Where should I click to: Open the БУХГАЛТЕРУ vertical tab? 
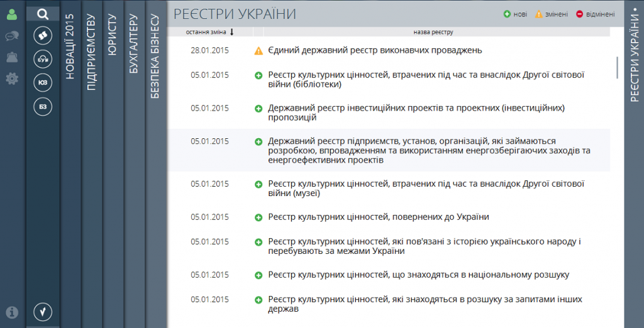tap(135, 44)
